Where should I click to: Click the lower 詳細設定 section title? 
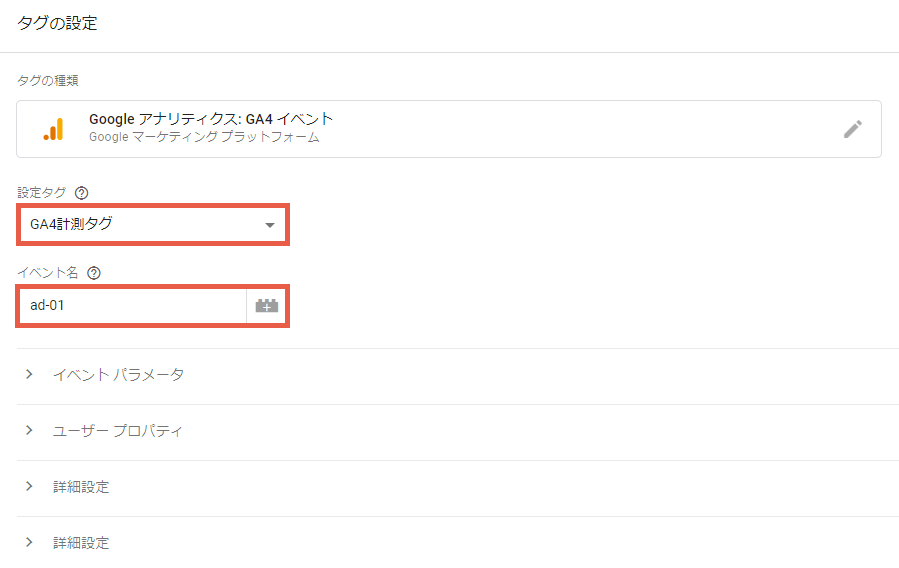click(x=81, y=542)
